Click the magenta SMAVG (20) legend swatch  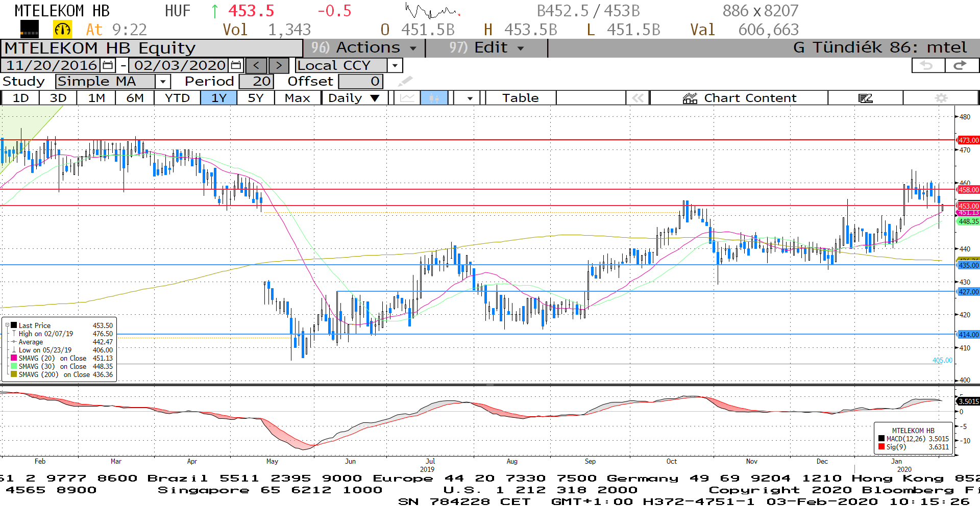click(14, 358)
